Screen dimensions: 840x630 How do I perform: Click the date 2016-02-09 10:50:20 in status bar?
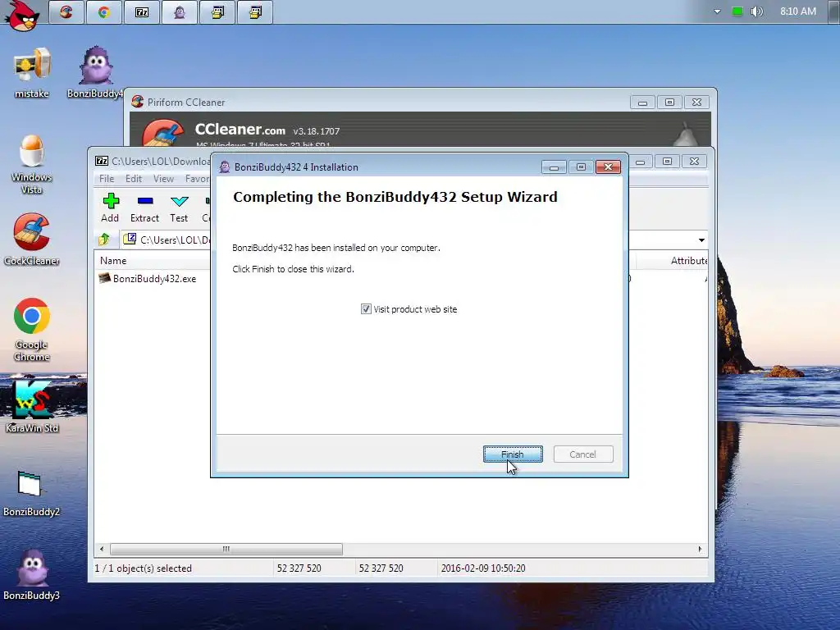483,568
